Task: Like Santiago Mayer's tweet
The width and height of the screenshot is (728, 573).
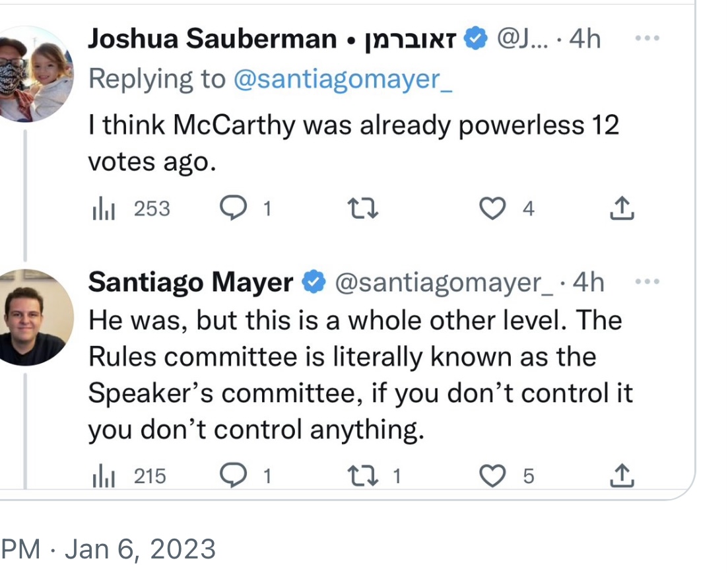Action: (x=490, y=476)
